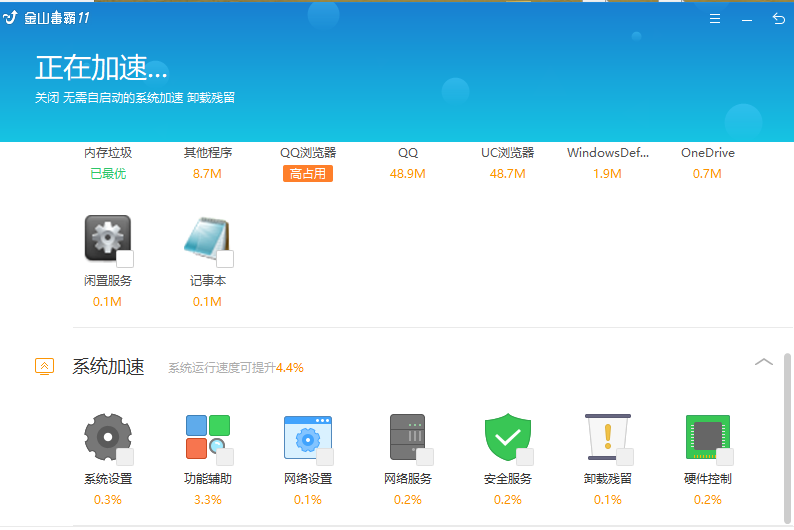Click the 系统加速 section title
The height and width of the screenshot is (530, 794).
click(x=108, y=367)
